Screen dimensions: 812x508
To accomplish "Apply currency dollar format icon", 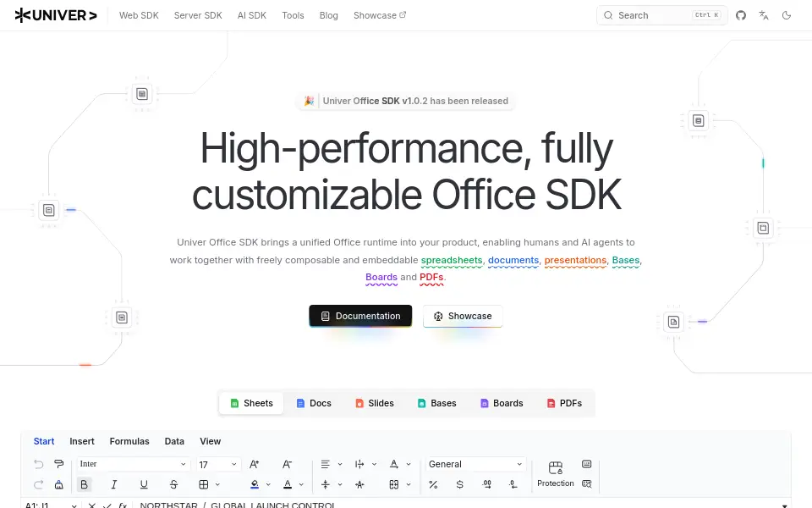I will [x=460, y=484].
